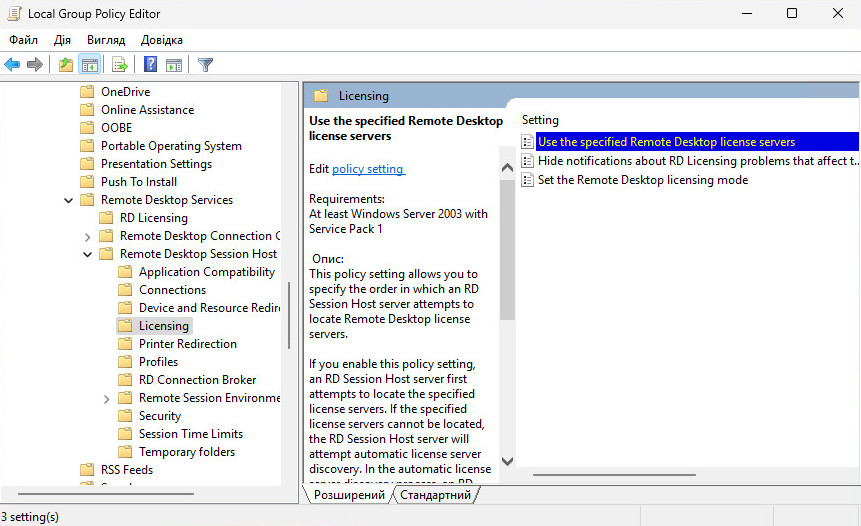Open Help via blue question mark icon

pyautogui.click(x=150, y=64)
